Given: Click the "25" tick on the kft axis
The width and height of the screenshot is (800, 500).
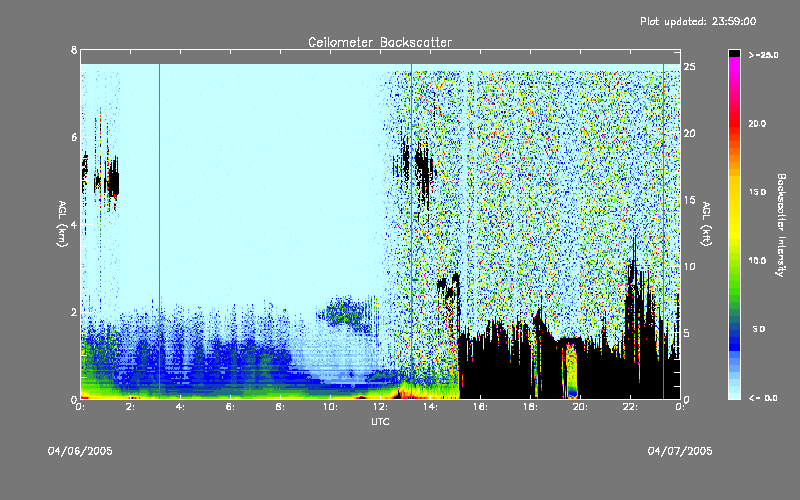Looking at the screenshot, I should [x=689, y=67].
